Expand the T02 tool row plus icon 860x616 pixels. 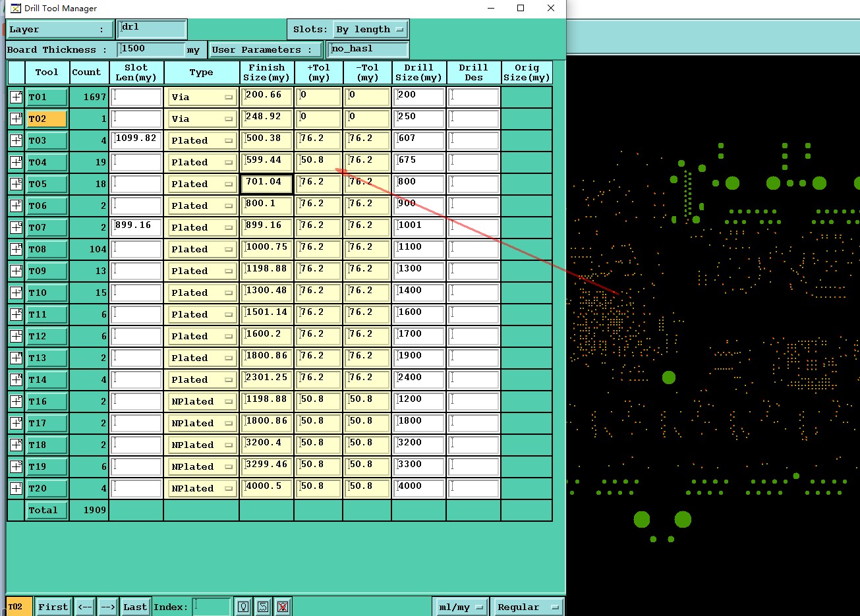16,119
